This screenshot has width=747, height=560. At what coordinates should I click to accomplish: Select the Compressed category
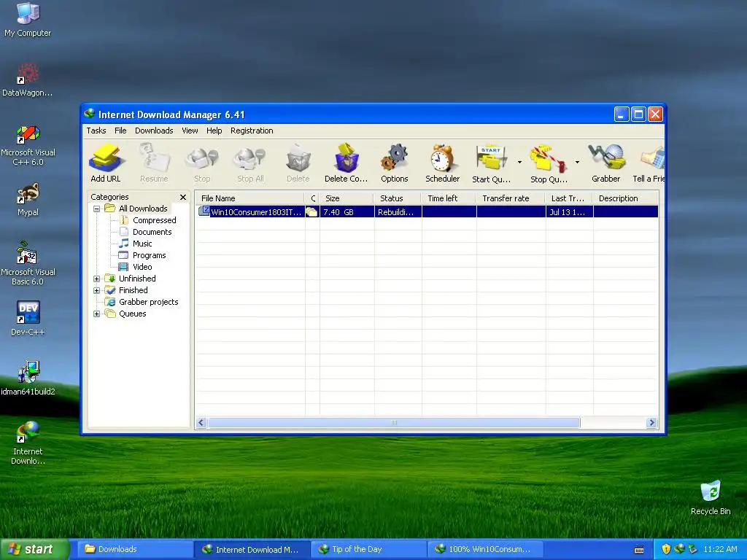(155, 220)
